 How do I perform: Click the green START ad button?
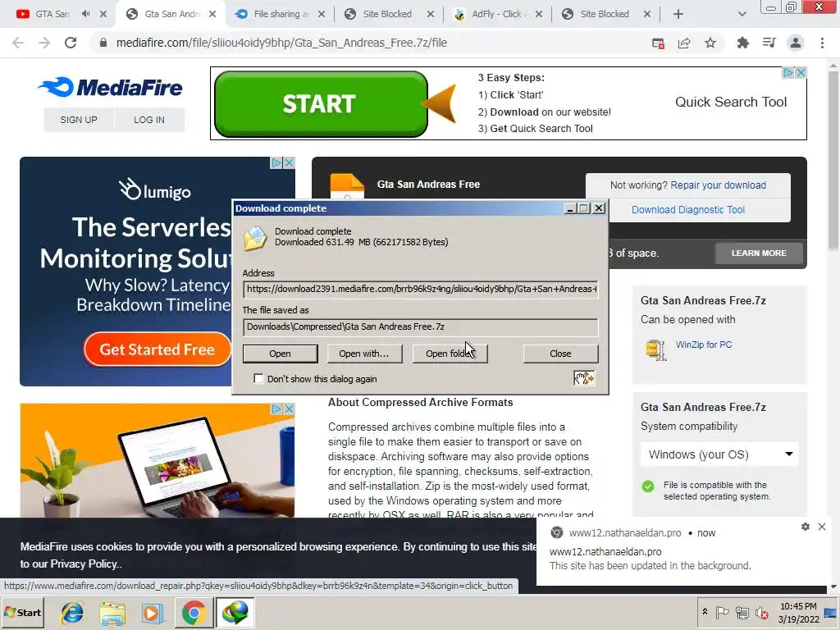coord(321,104)
